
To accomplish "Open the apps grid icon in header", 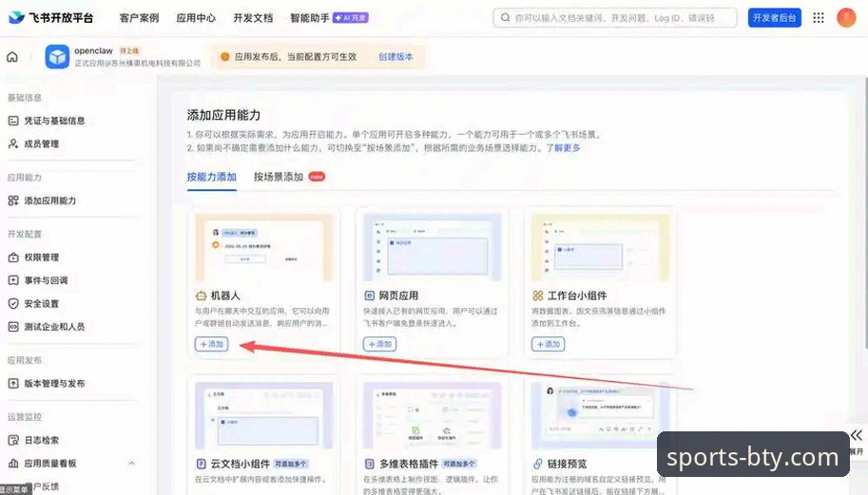I will (819, 18).
